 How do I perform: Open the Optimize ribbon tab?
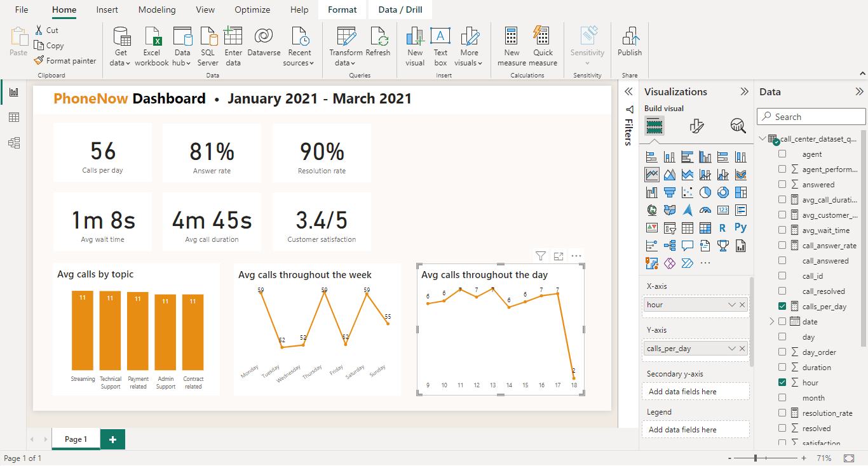252,10
